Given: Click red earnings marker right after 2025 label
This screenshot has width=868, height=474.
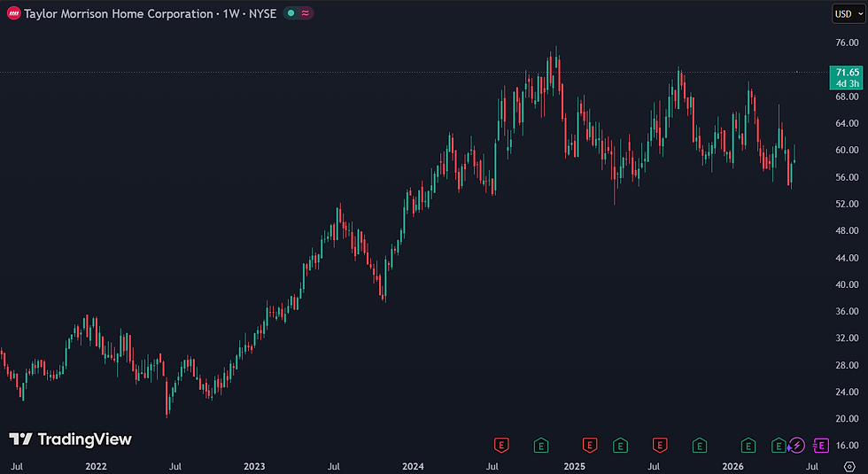Looking at the screenshot, I should (590, 445).
